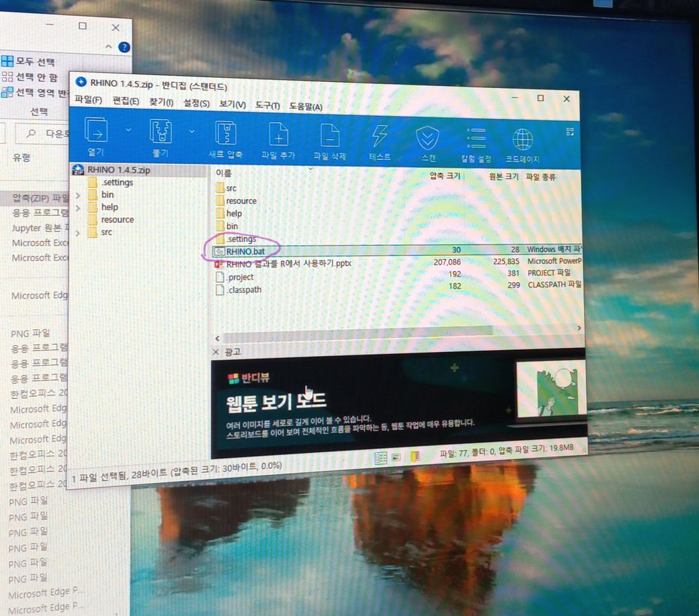
Task: Click the 코드페이지 (Code Page) globe icon
Action: point(522,140)
